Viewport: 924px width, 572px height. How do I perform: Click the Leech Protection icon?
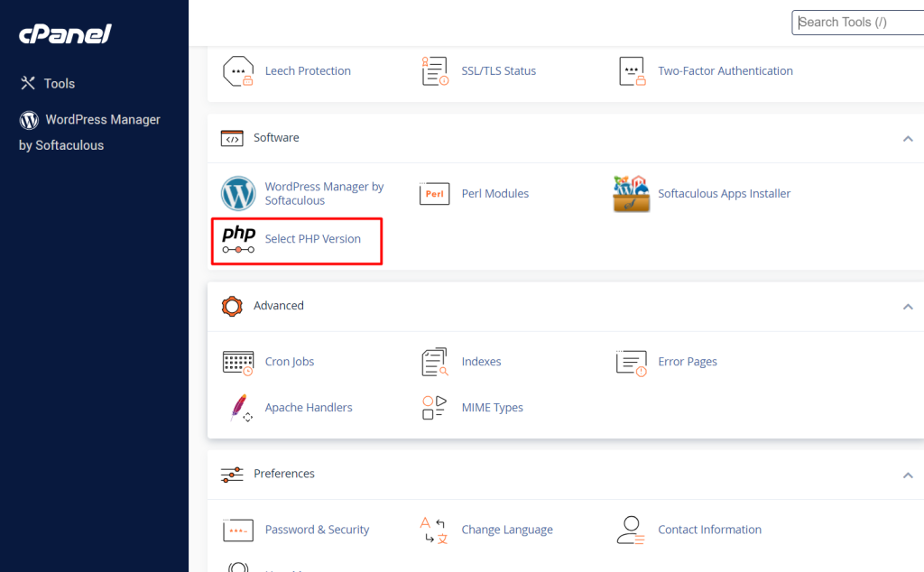pyautogui.click(x=238, y=71)
